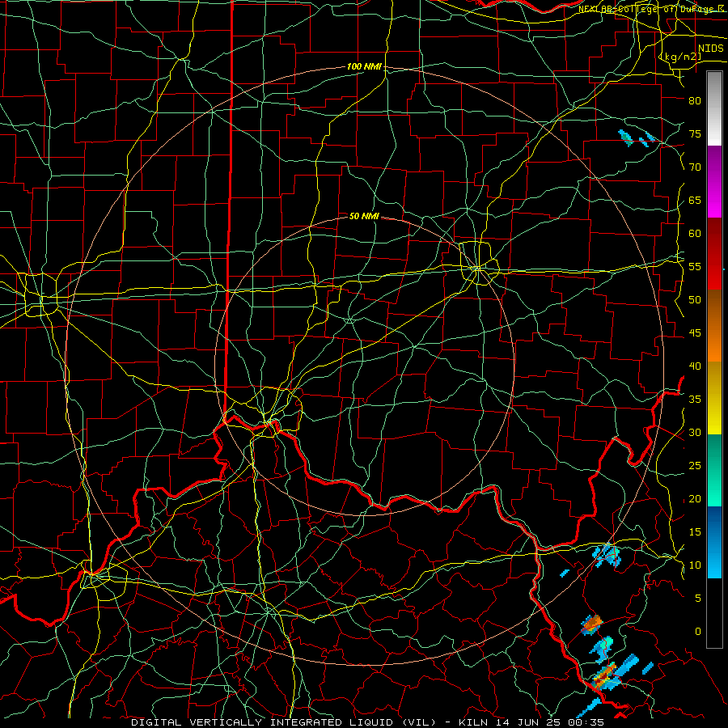
Task: Click the 45 value on the VIL scale
Action: click(695, 332)
